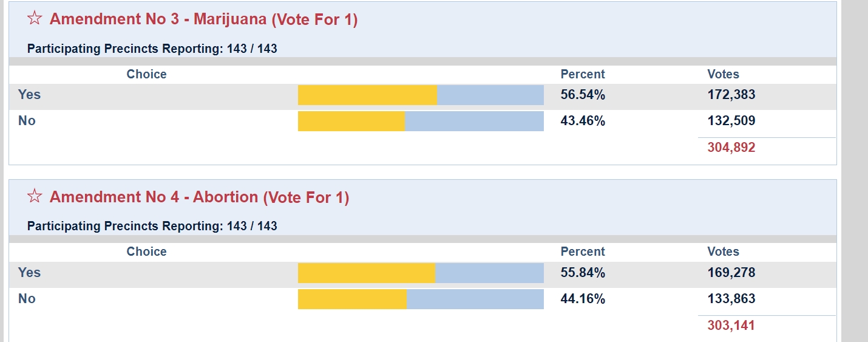This screenshot has height=342, width=868.
Task: Select the No choice row for Abortion
Action: click(27, 299)
